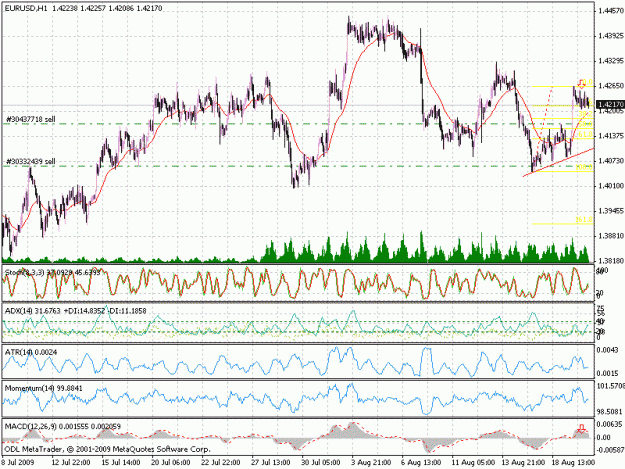625x469 pixels.
Task: Click the 100.0 Fibonacci level label
Action: 584,167
